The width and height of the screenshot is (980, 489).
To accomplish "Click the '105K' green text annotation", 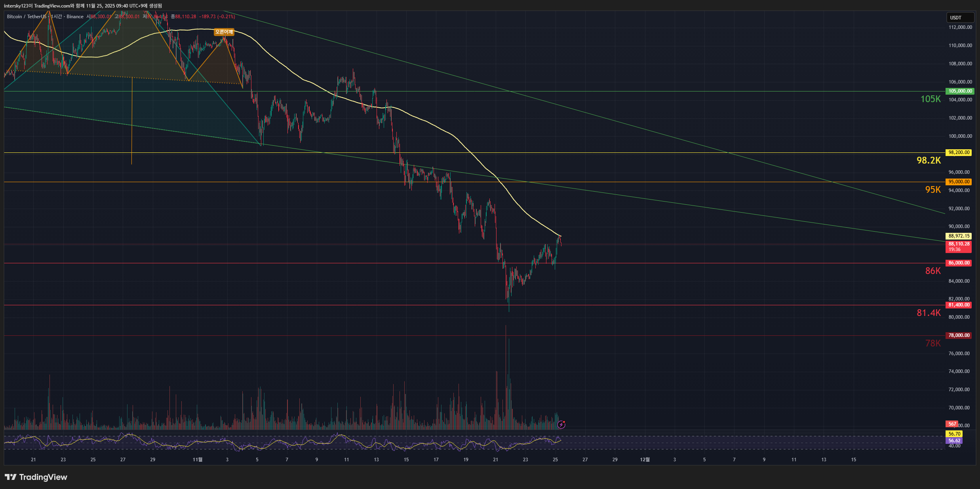I will pyautogui.click(x=930, y=99).
